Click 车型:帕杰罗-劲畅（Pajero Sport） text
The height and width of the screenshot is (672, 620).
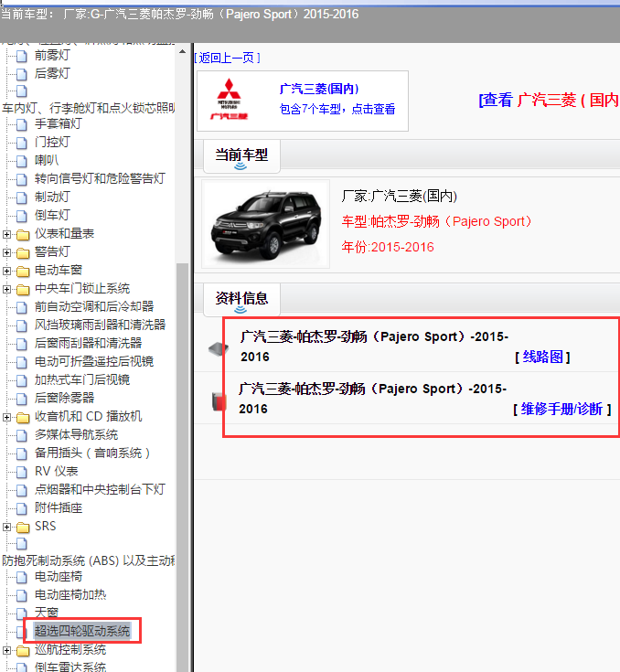(436, 221)
